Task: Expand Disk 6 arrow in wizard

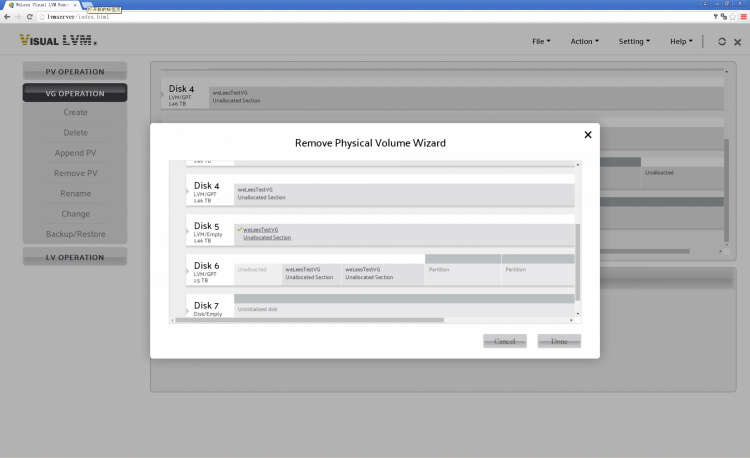Action: pyautogui.click(x=189, y=271)
